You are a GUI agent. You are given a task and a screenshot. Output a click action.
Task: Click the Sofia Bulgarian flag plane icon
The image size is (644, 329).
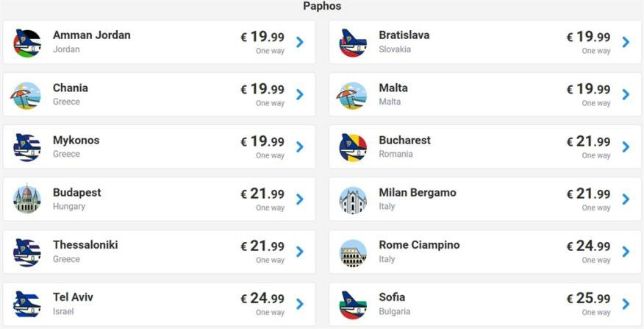353,304
